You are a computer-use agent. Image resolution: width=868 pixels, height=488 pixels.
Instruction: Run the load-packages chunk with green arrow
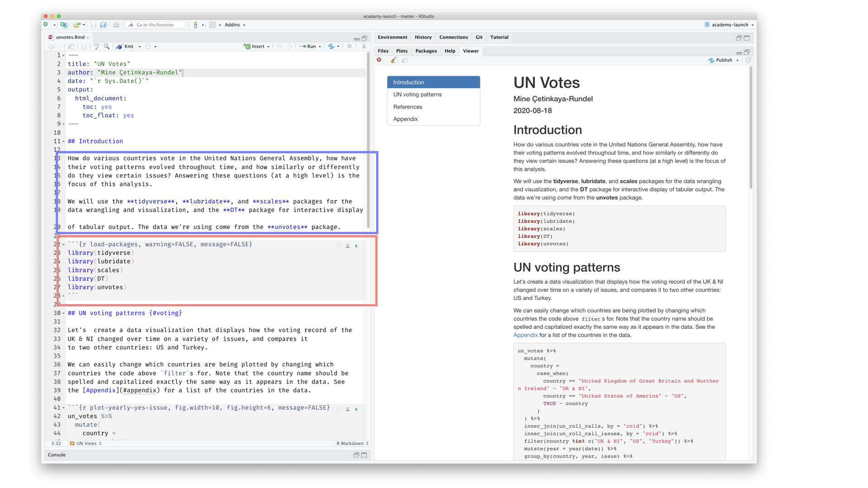coord(356,246)
